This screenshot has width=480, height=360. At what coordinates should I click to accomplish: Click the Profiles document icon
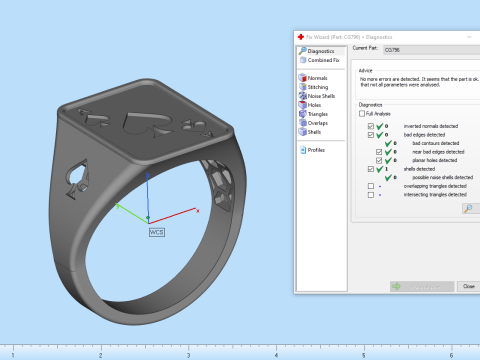tap(303, 150)
